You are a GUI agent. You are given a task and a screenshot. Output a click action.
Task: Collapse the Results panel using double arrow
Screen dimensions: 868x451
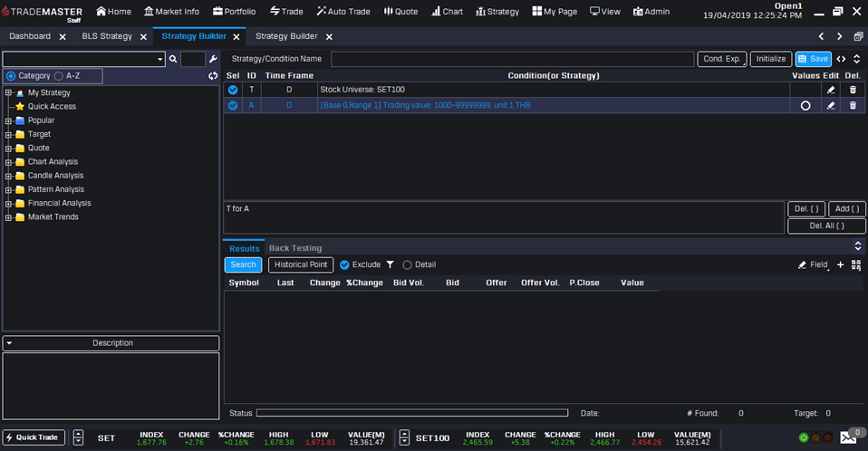coord(858,245)
